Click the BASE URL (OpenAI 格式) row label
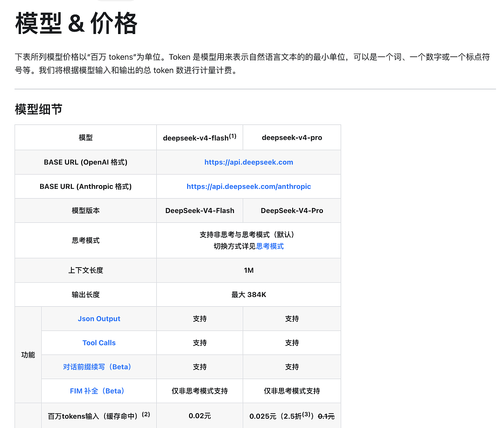The image size is (504, 428). 85,162
